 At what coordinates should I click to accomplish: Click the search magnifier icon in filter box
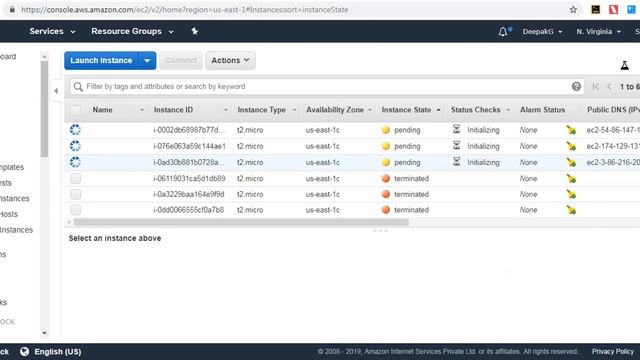click(x=78, y=87)
